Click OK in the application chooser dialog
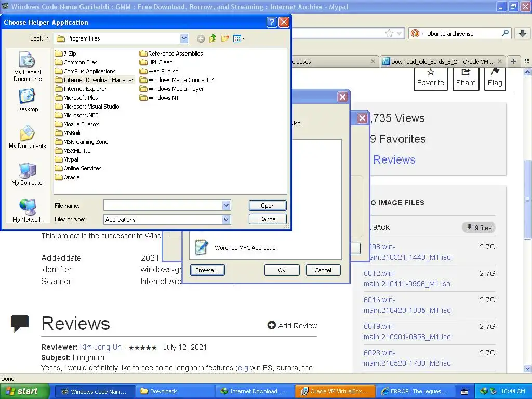 point(282,270)
